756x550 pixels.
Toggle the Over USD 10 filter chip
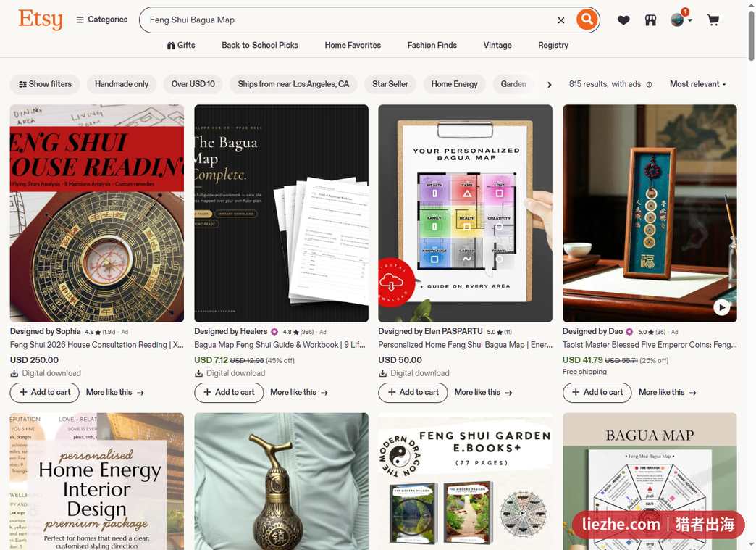coord(193,84)
